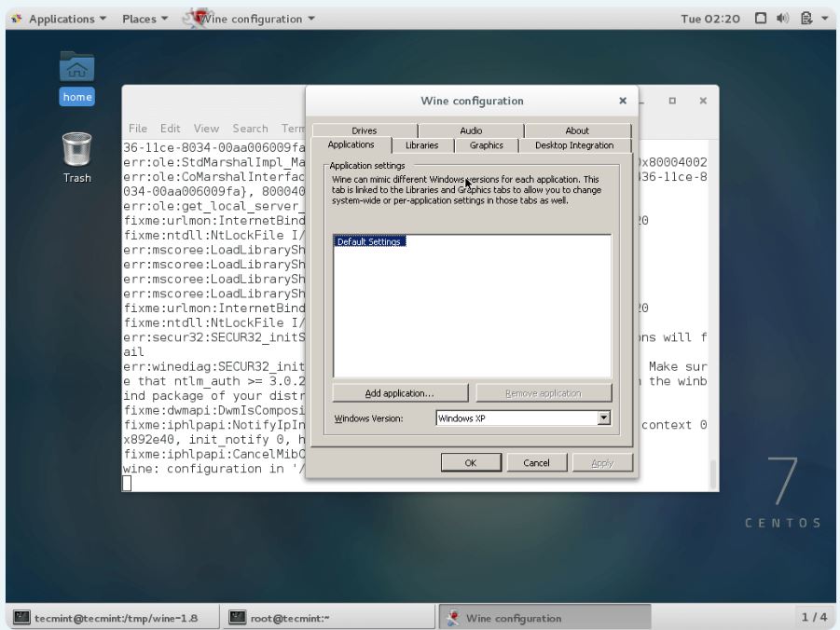
Task: Open the Windows Version combo box
Action: pos(523,418)
